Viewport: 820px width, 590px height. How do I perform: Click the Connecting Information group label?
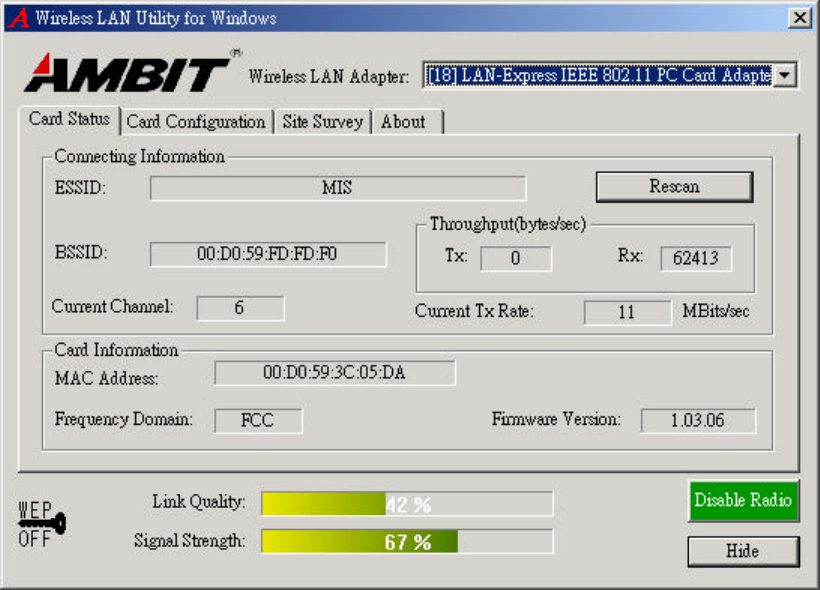(x=140, y=156)
